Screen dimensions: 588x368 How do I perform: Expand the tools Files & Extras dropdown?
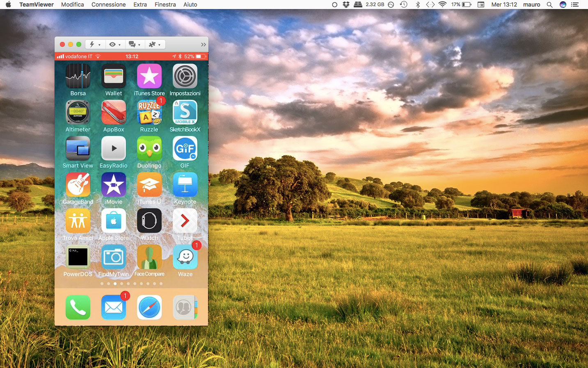click(x=155, y=44)
